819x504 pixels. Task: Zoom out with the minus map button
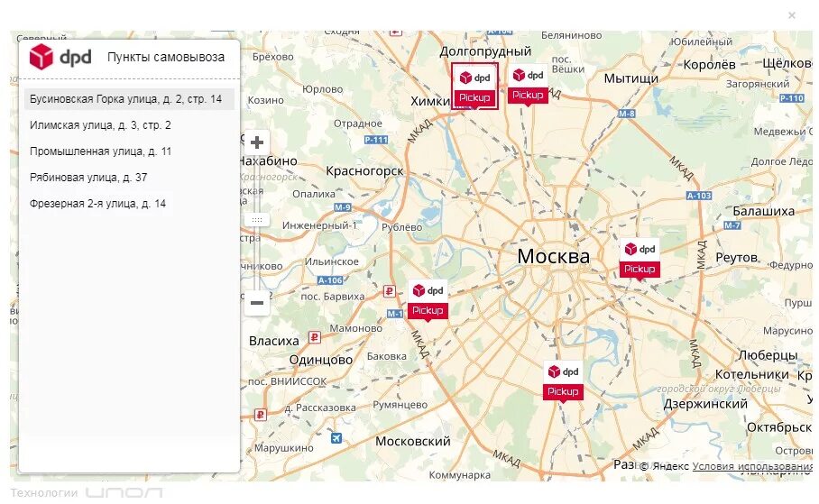pos(257,302)
